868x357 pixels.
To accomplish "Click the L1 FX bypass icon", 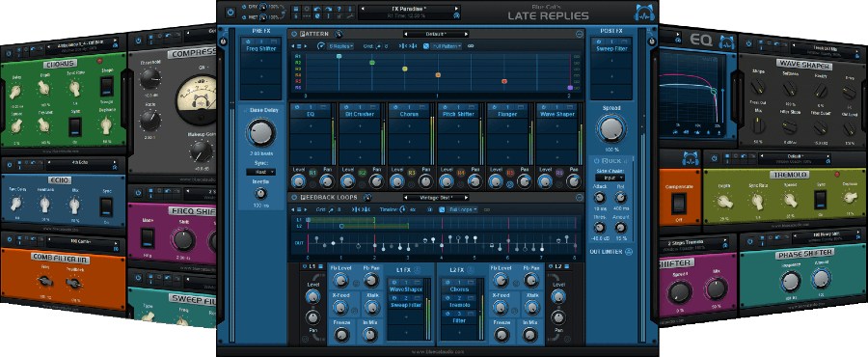I will (x=417, y=269).
